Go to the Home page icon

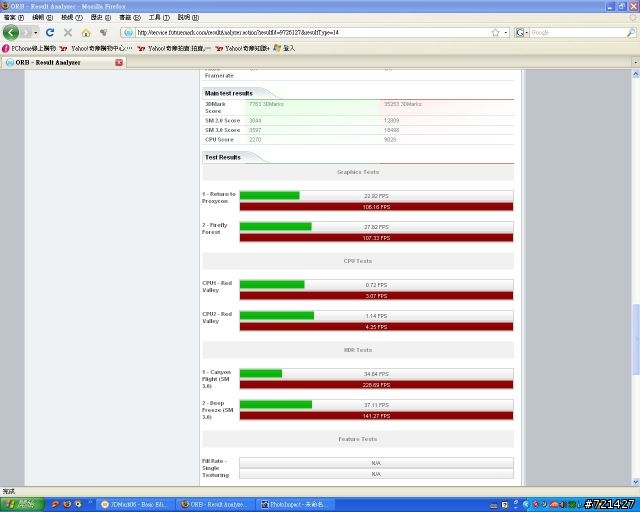click(x=86, y=32)
